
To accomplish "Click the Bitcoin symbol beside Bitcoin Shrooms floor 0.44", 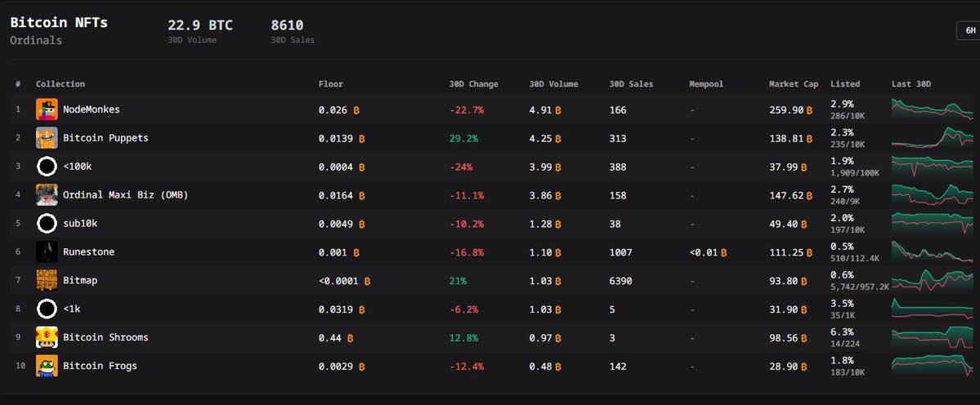I will [x=350, y=338].
